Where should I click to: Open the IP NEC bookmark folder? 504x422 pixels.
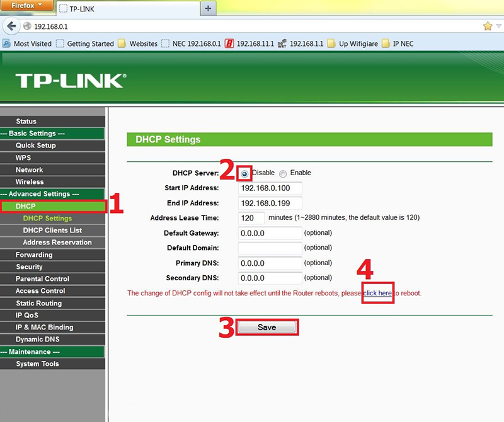(398, 43)
